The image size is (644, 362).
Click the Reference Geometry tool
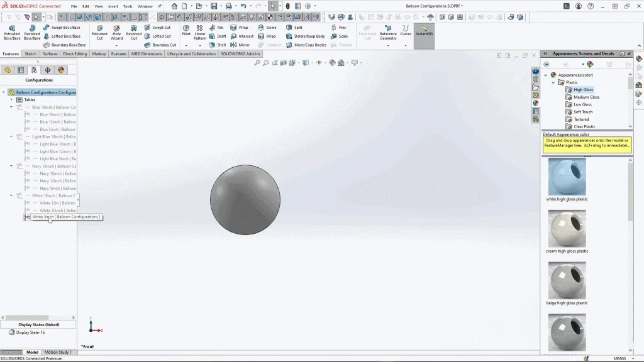[388, 33]
